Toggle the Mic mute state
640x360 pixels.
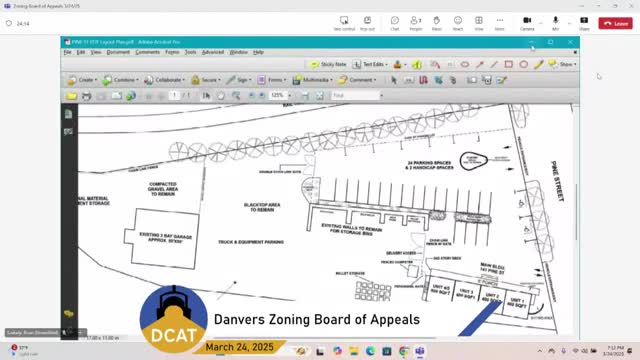click(x=555, y=23)
